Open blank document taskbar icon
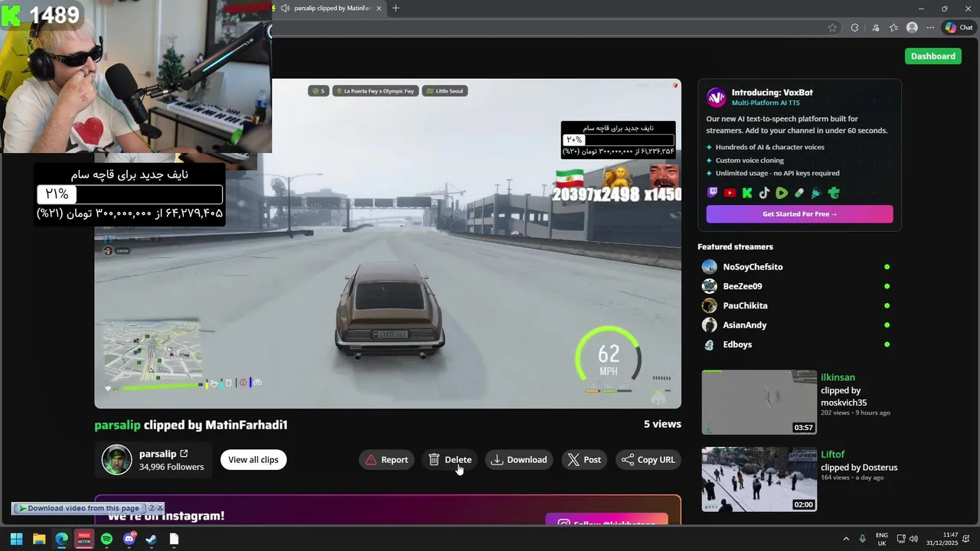This screenshot has height=551, width=980. click(x=174, y=539)
